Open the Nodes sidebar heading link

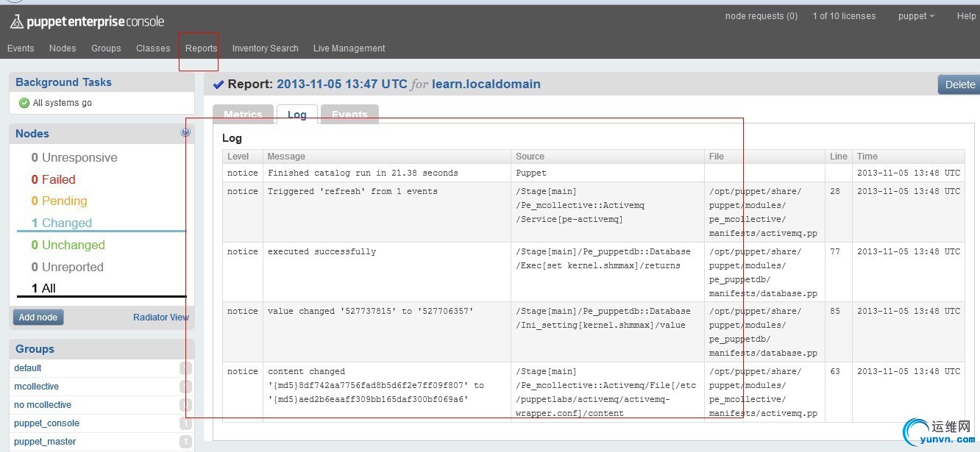32,134
